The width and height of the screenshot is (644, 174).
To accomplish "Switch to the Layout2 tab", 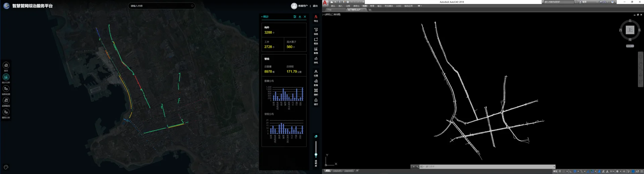I will (x=349, y=171).
